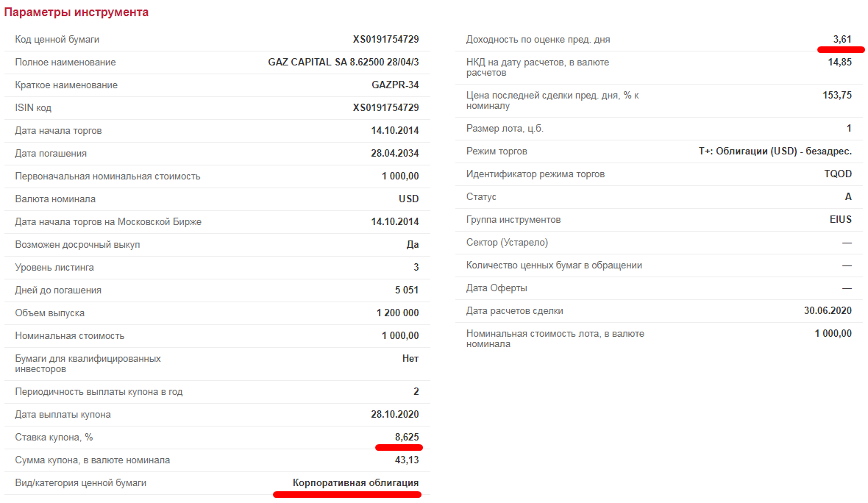This screenshot has width=868, height=503.
Task: Select the trading mode identifier TQOD
Action: point(838,174)
